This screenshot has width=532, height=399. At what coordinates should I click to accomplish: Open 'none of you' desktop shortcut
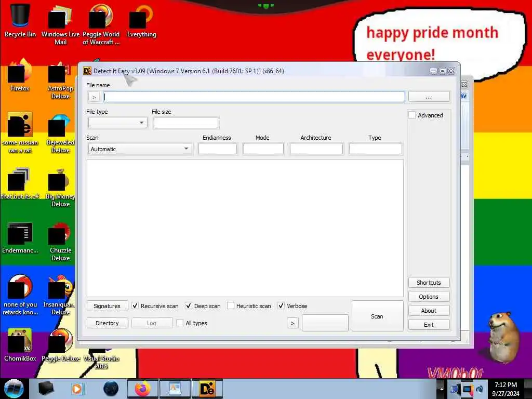[x=20, y=295]
